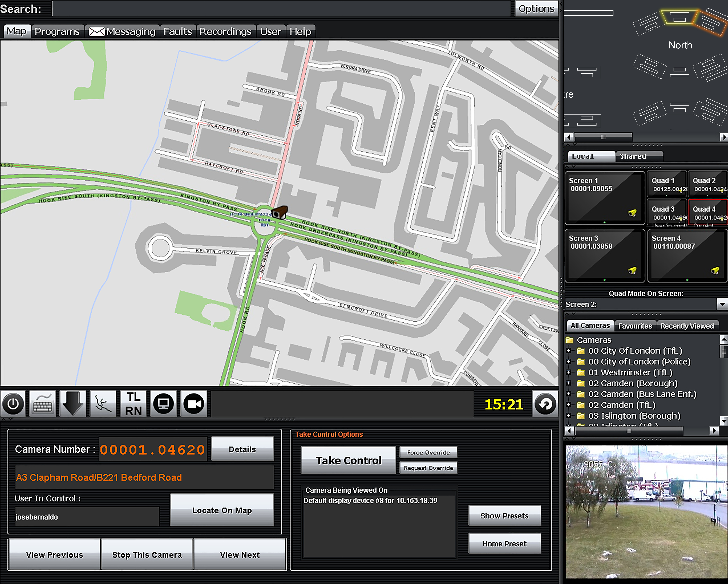The height and width of the screenshot is (584, 728).
Task: Select the Quad 2 tile
Action: click(708, 184)
